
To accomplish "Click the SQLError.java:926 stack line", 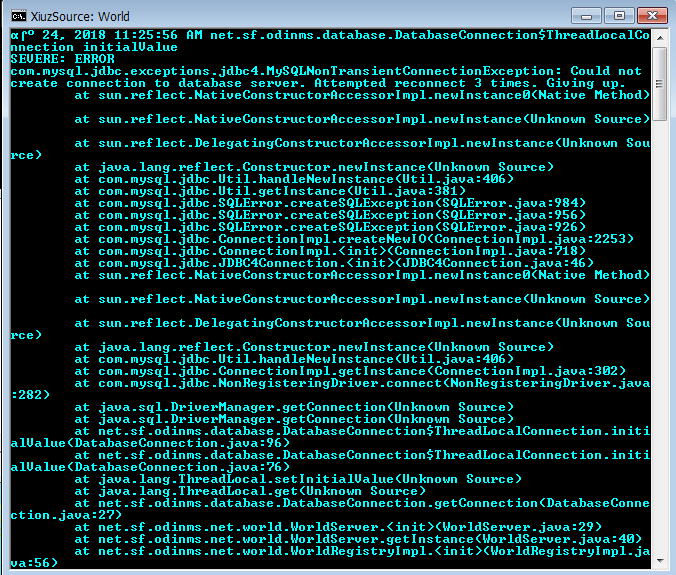I will coord(330,227).
